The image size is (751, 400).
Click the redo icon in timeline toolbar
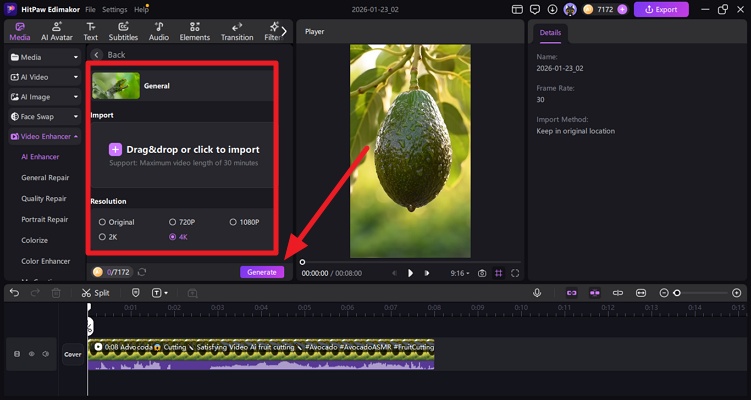pos(35,293)
